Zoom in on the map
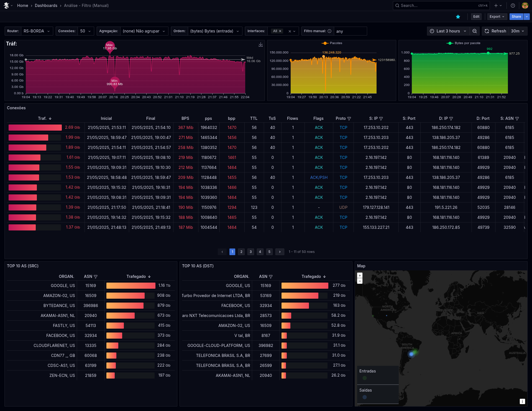 click(360, 275)
